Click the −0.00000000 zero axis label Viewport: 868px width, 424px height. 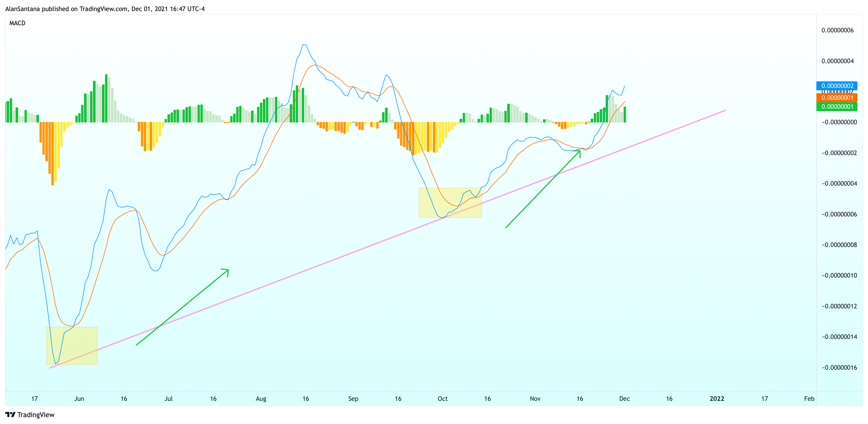839,122
